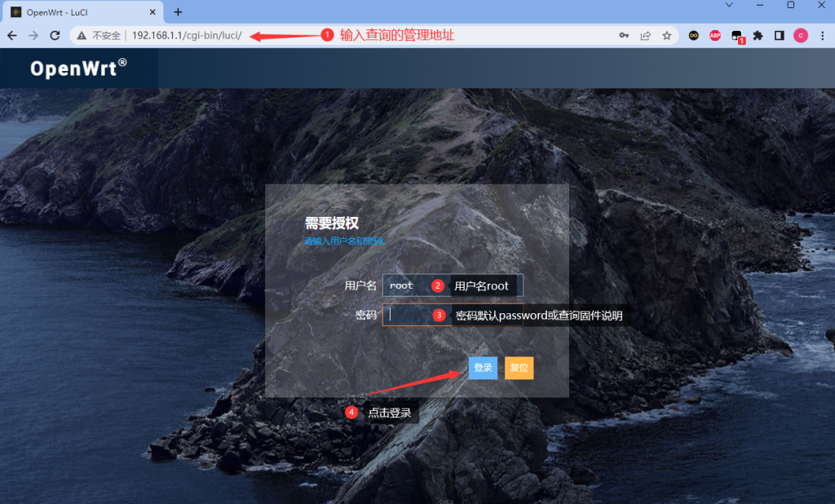This screenshot has height=504, width=835.
Task: Click the 请输入用户名和密码 hint text
Action: (345, 241)
